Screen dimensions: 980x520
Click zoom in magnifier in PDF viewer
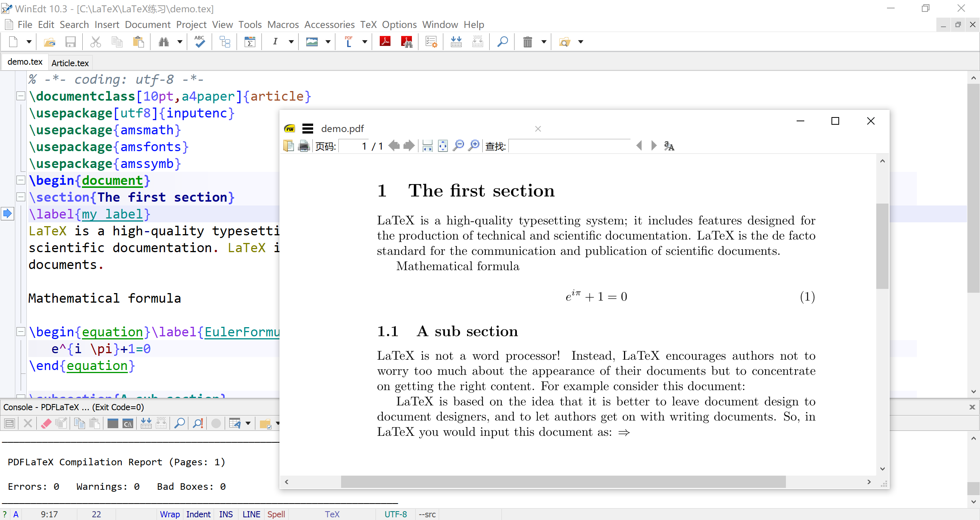pos(474,146)
